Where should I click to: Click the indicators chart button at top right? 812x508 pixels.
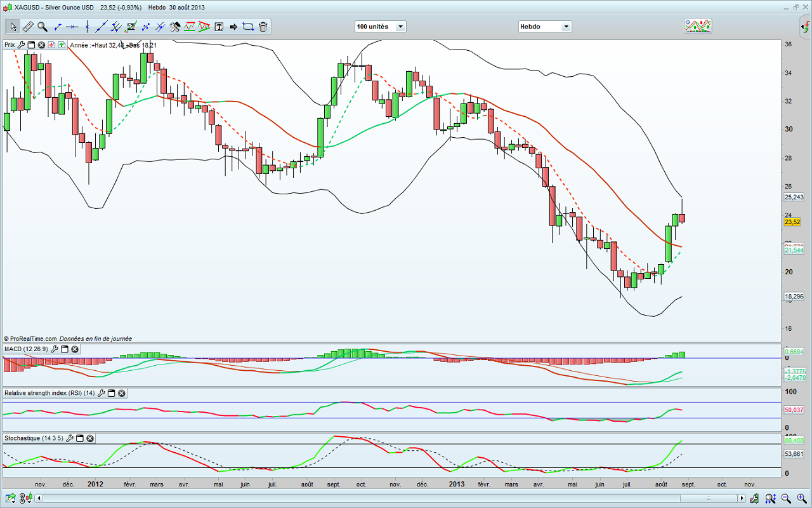click(x=697, y=26)
